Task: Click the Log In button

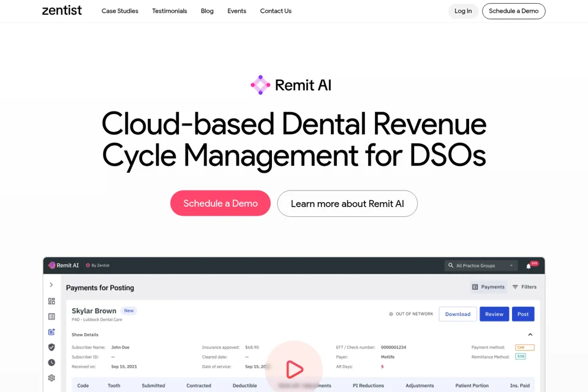Action: point(463,11)
